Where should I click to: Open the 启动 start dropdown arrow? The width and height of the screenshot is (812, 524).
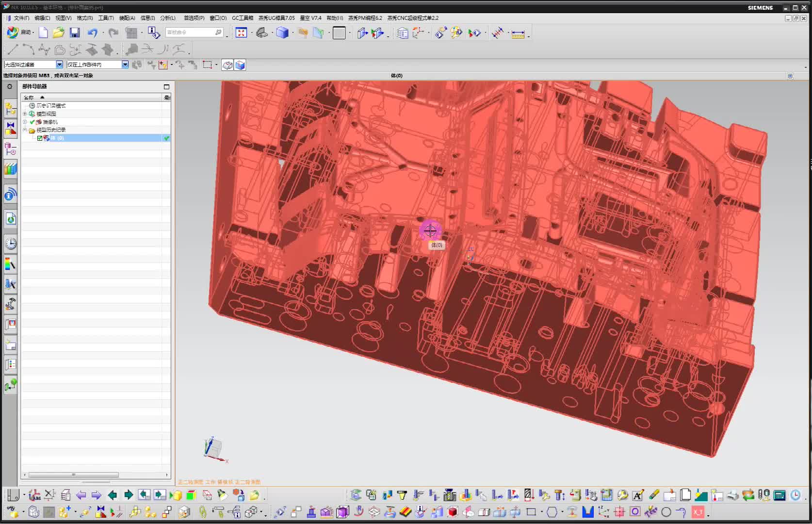pos(33,33)
